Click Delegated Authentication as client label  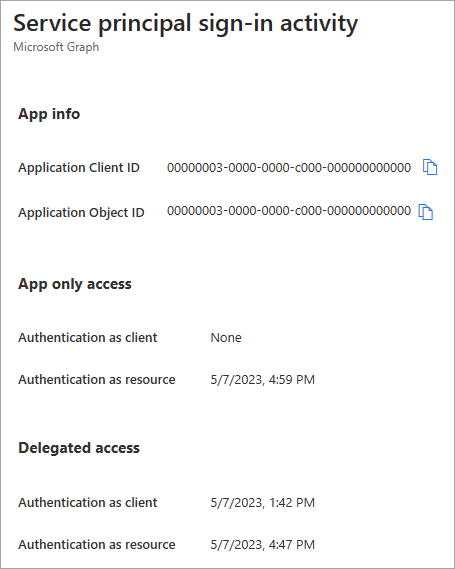pos(87,503)
